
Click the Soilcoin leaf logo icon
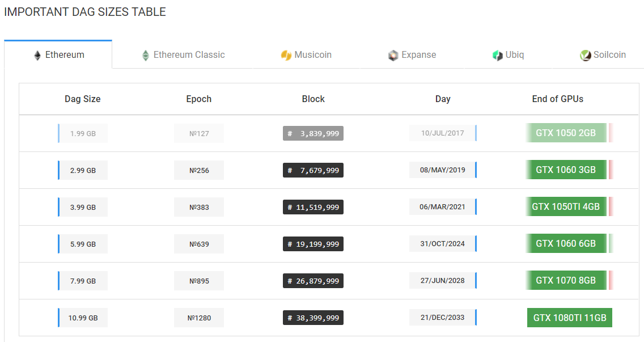[585, 55]
